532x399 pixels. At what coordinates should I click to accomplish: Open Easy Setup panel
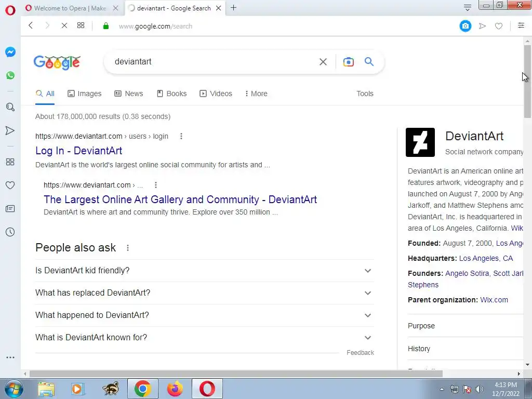coord(521,25)
